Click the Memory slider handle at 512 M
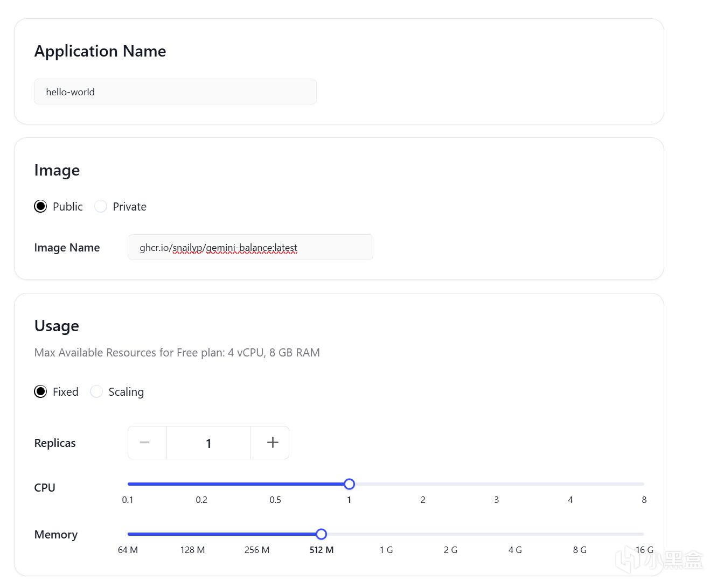Screen dimensions: 724x588 [322, 534]
